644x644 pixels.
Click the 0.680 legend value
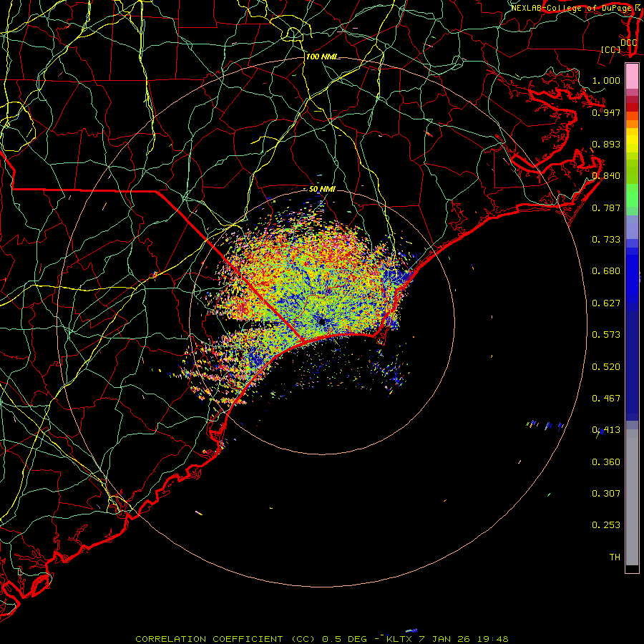click(x=606, y=271)
